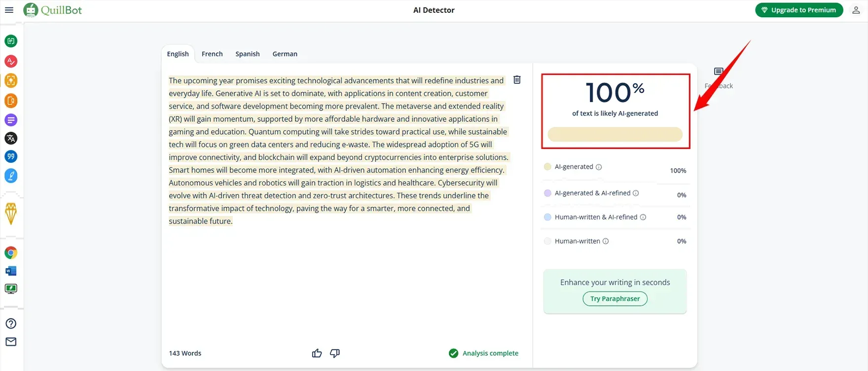Click info icon beside Human-written
This screenshot has height=371, width=868.
click(606, 241)
